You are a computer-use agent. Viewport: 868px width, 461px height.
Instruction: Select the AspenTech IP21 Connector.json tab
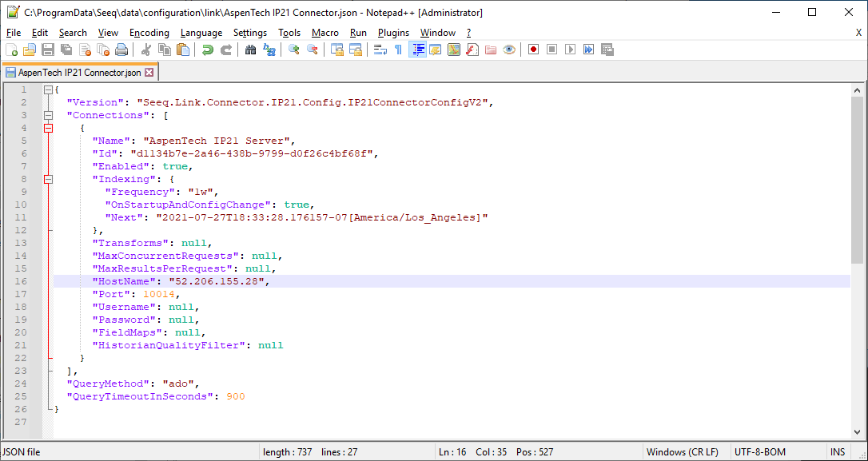(80, 73)
